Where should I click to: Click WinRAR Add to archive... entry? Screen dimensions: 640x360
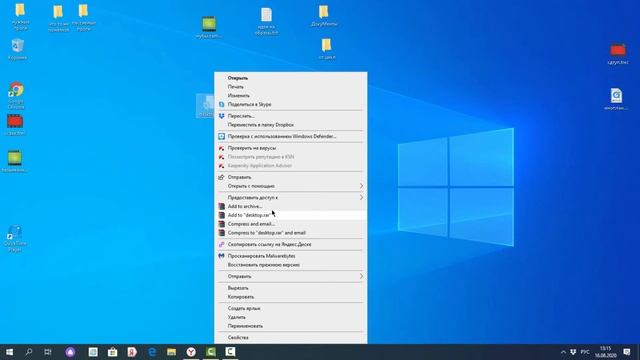tap(291, 206)
